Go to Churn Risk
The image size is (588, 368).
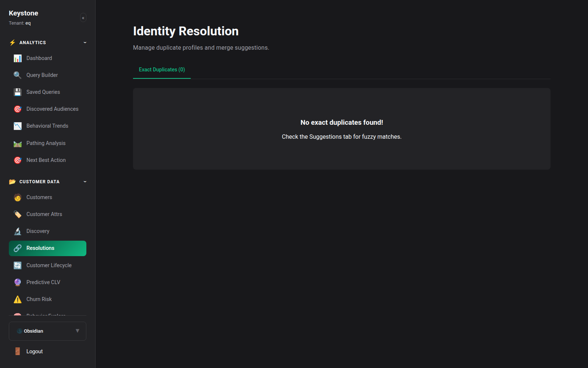click(x=47, y=299)
